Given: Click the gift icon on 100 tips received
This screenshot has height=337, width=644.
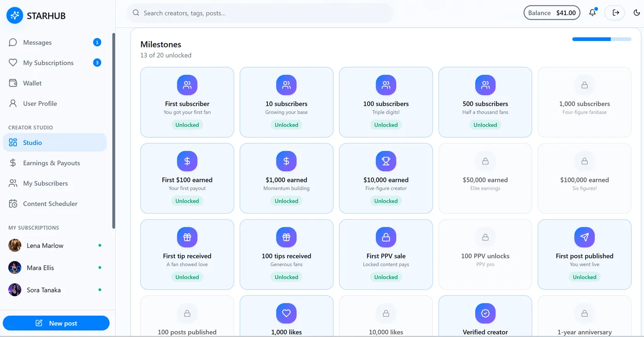Looking at the screenshot, I should point(287,238).
